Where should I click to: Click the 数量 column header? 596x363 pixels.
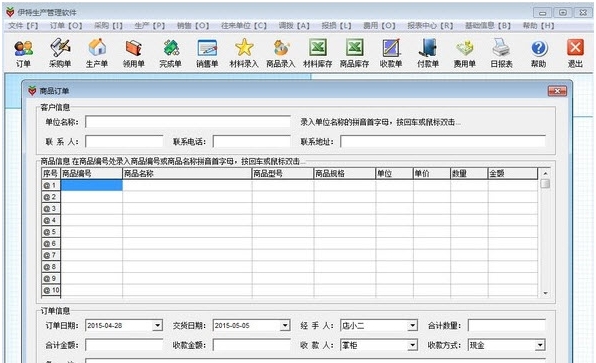(x=469, y=174)
